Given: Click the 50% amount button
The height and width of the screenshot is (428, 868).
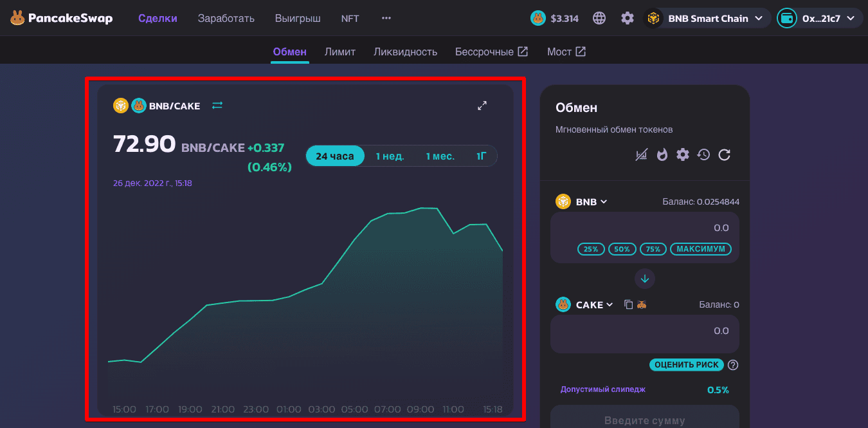Looking at the screenshot, I should 622,249.
